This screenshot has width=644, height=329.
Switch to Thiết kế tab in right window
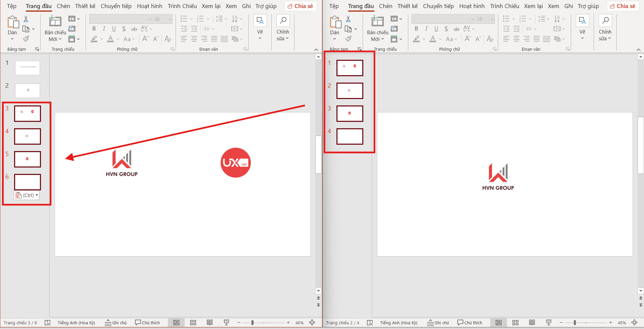point(407,6)
